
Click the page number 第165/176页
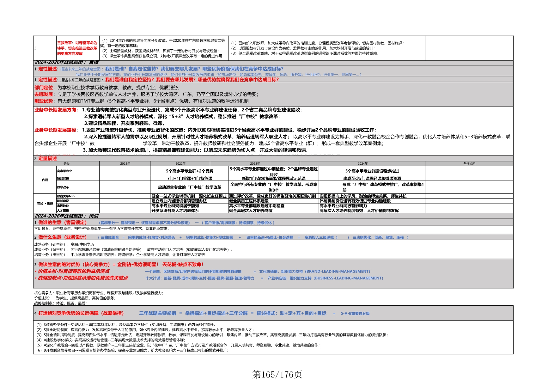[277, 375]
